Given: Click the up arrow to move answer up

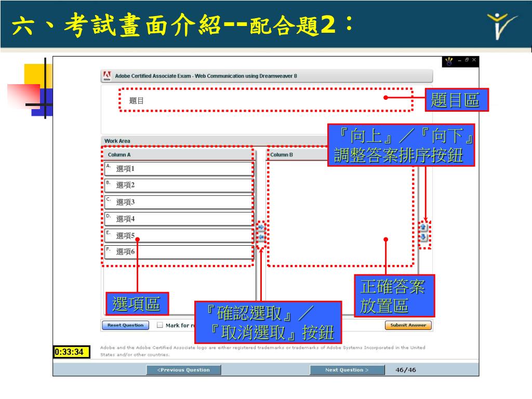Looking at the screenshot, I should 423,227.
